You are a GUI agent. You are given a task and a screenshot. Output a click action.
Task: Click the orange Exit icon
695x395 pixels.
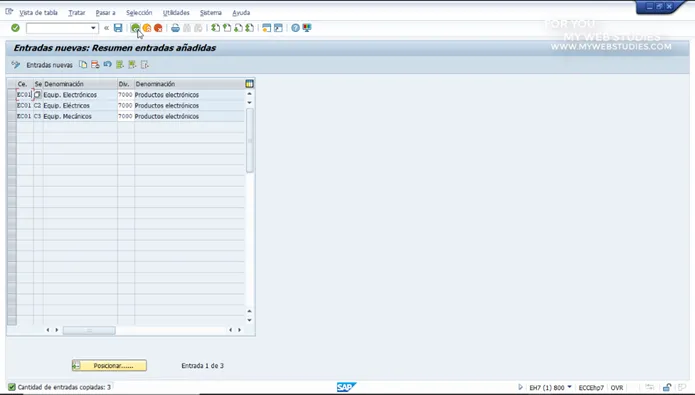click(x=147, y=28)
